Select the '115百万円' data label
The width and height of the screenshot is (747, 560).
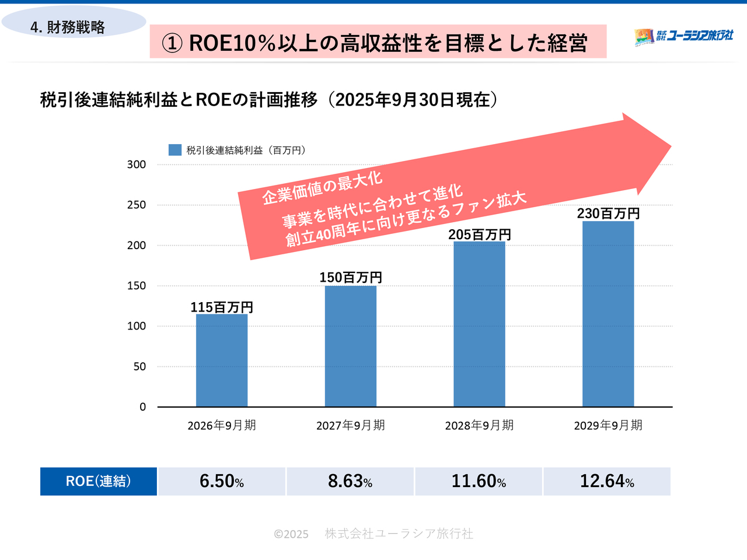point(222,307)
